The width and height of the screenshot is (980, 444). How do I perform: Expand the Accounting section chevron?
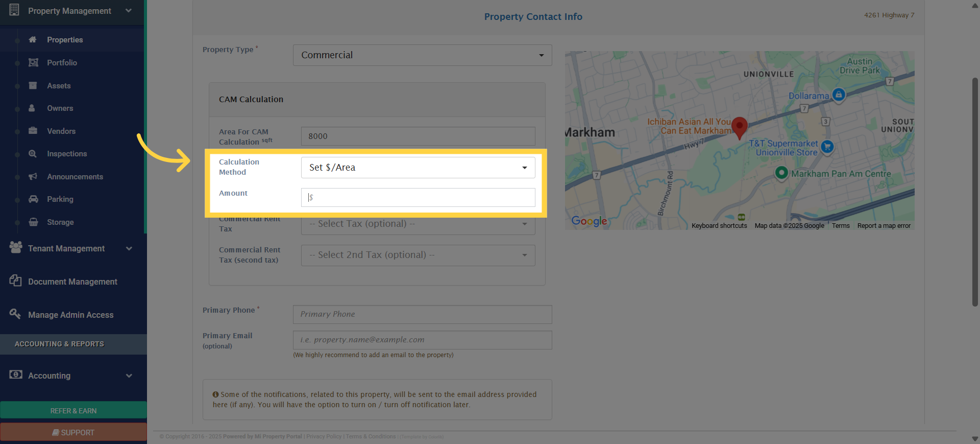click(x=129, y=376)
